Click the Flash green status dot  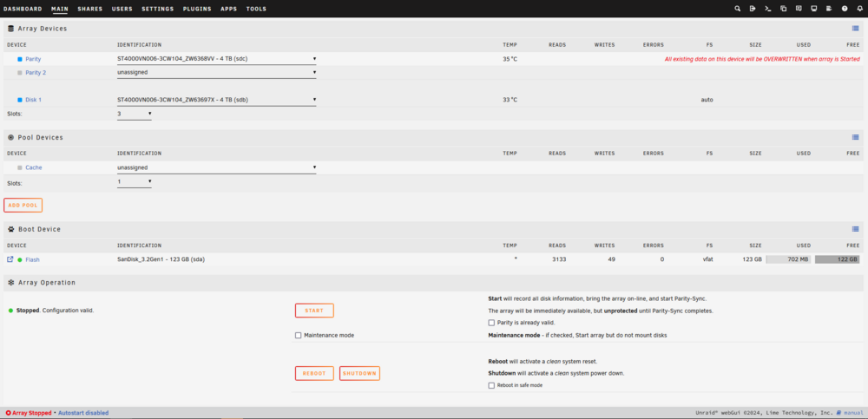tap(20, 259)
